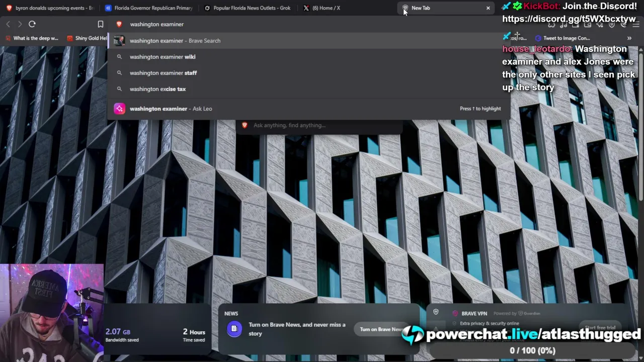Click the Brave icon in the page search box
This screenshot has width=644, height=362.
click(x=245, y=125)
